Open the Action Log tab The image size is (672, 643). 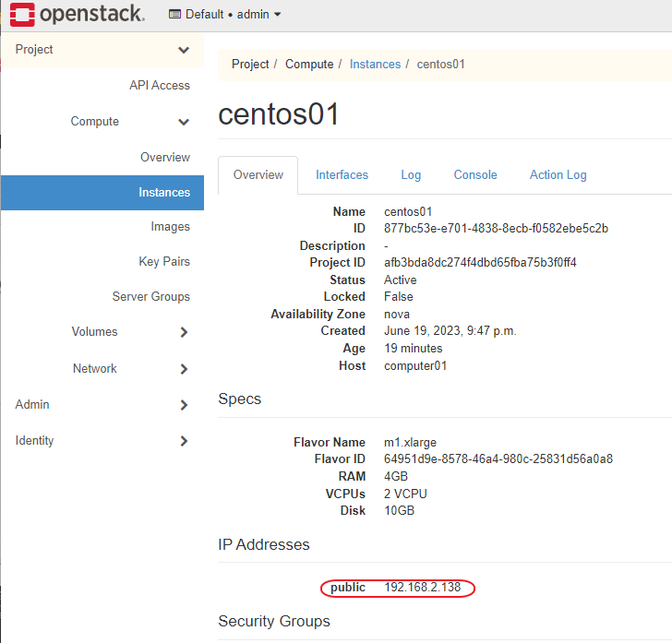point(558,175)
